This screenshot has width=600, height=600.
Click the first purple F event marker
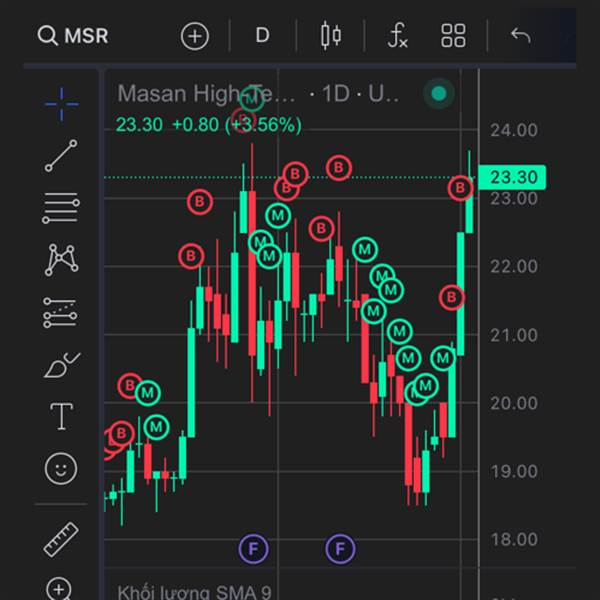253,549
